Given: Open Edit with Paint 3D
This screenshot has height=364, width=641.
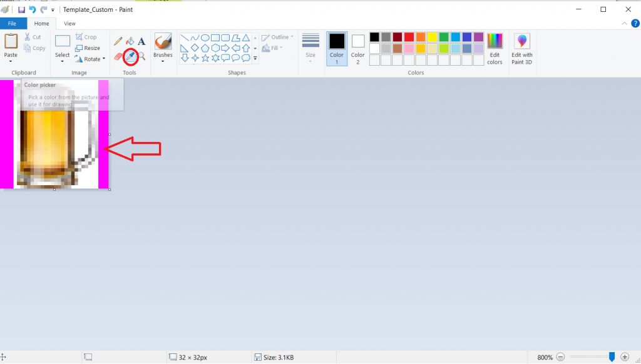Looking at the screenshot, I should (521, 49).
